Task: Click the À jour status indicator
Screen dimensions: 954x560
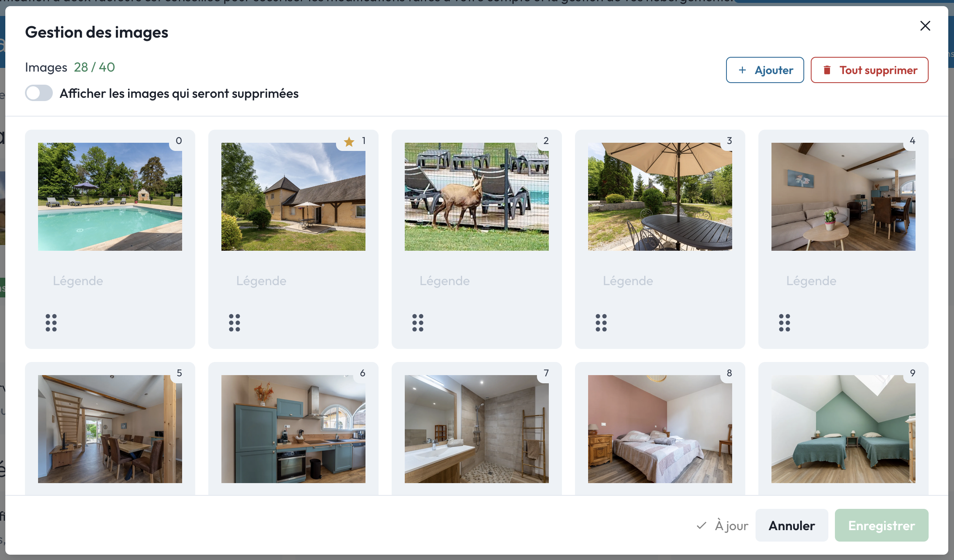Action: point(722,526)
